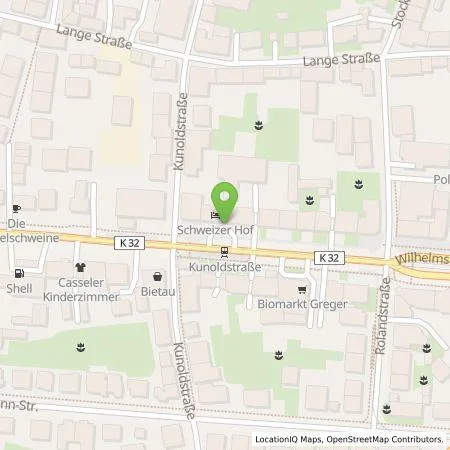
Task: Select the Rolandstraße street label
Action: 382,316
